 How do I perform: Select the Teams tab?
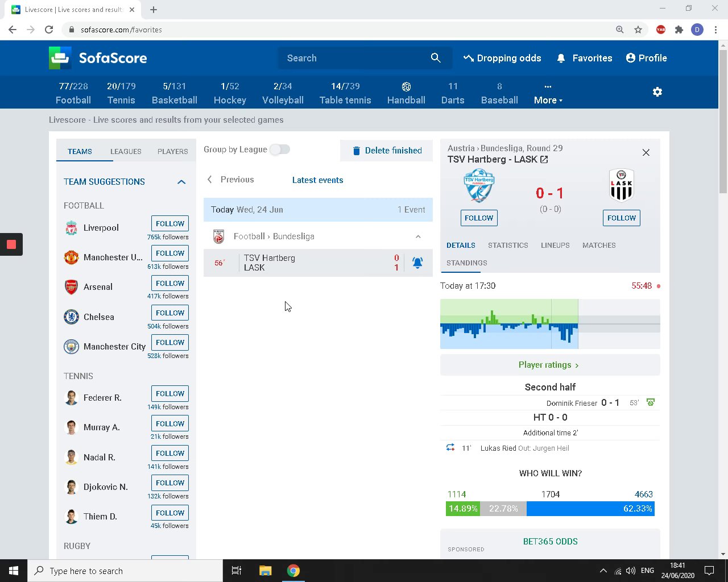click(80, 152)
